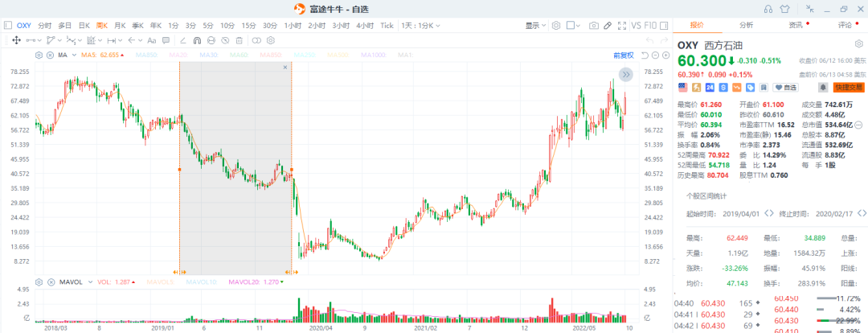Image resolution: width=868 pixels, height=333 pixels.
Task: Click the angle line continuous draw icon
Action: (x=182, y=40)
